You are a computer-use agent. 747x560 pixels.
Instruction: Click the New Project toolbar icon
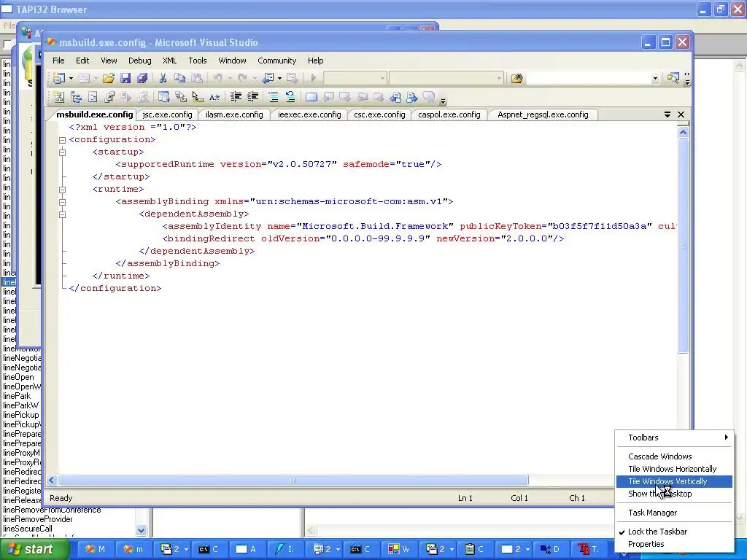tap(59, 78)
